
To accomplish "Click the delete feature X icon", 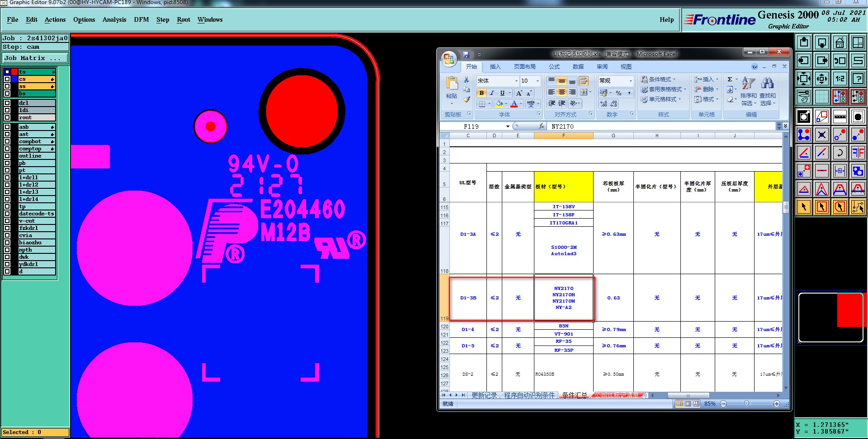I will pos(821,135).
